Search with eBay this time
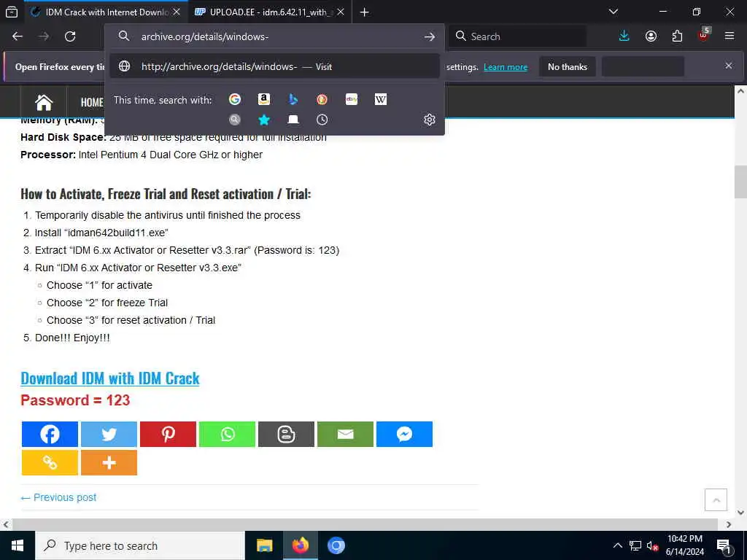This screenshot has height=560, width=747. coord(352,99)
